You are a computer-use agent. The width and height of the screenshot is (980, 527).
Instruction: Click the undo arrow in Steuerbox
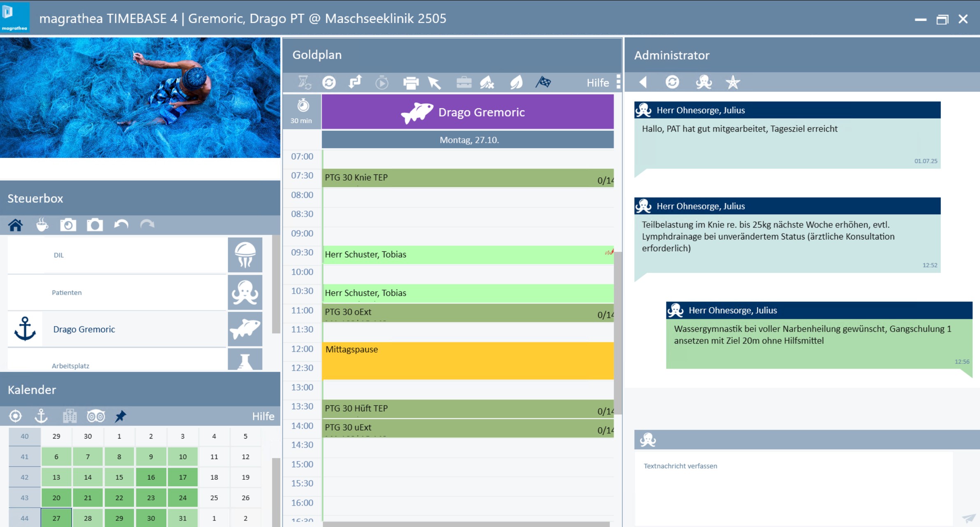tap(121, 225)
